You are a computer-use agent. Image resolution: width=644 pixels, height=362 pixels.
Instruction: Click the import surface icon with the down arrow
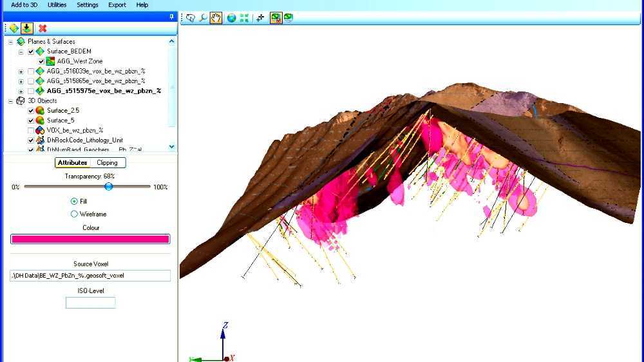26,28
